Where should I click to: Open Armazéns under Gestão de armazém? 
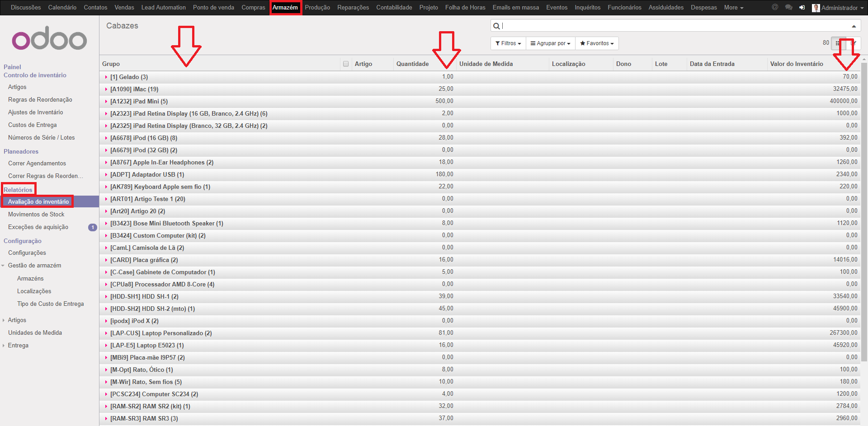(x=30, y=279)
